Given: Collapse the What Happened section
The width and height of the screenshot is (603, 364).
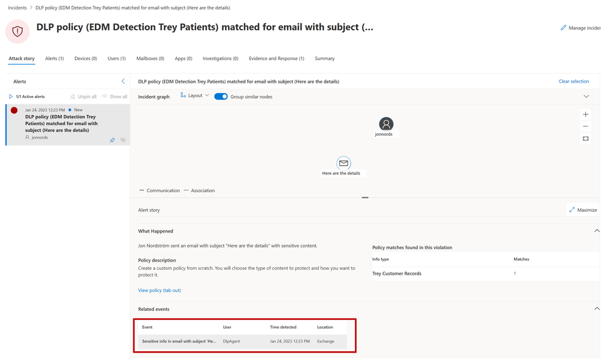Looking at the screenshot, I should tap(596, 231).
